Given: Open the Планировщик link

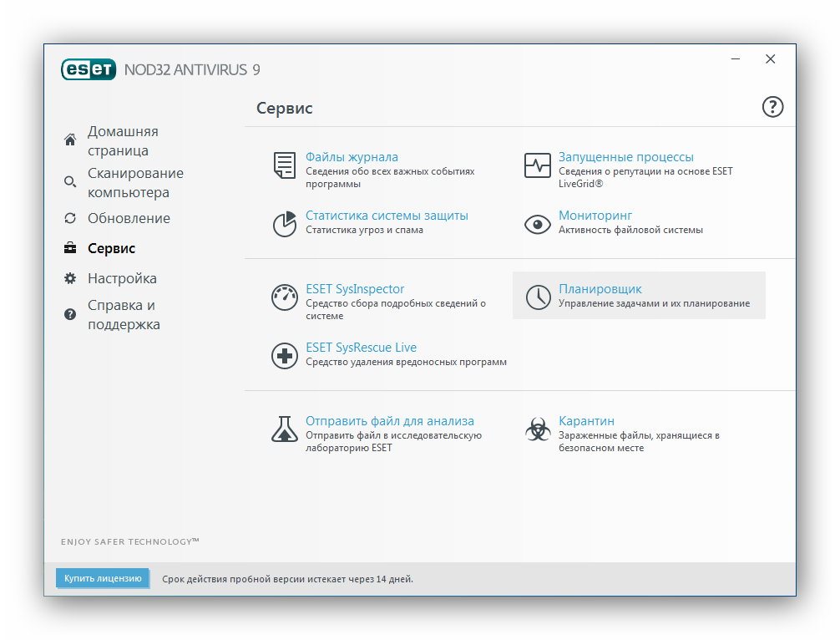Looking at the screenshot, I should click(600, 289).
